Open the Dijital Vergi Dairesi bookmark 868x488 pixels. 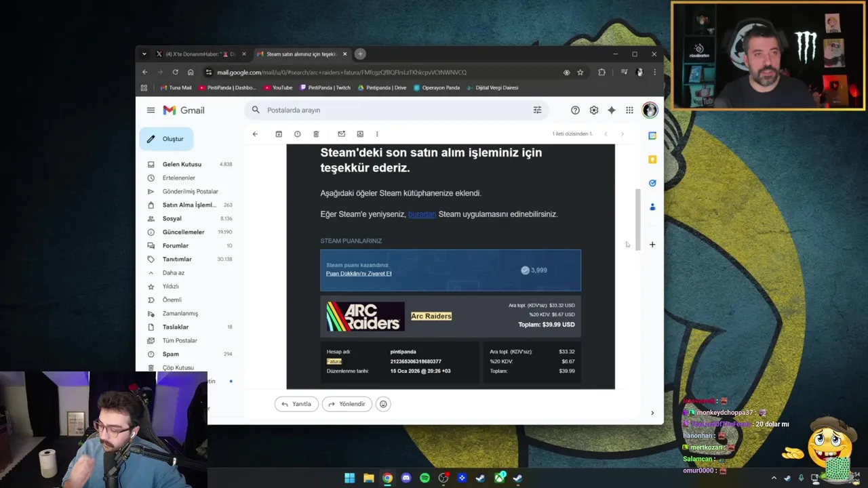492,87
